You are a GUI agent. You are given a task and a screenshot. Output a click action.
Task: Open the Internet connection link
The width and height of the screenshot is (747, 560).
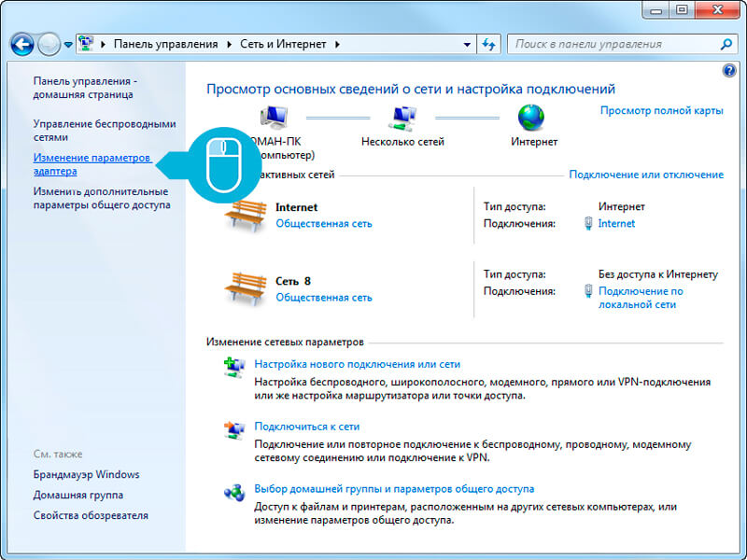[616, 223]
